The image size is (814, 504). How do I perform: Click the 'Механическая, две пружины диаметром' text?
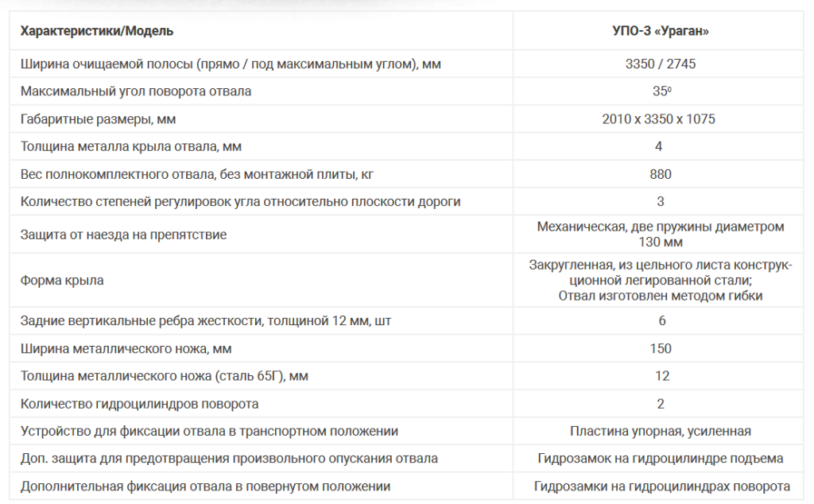660,227
